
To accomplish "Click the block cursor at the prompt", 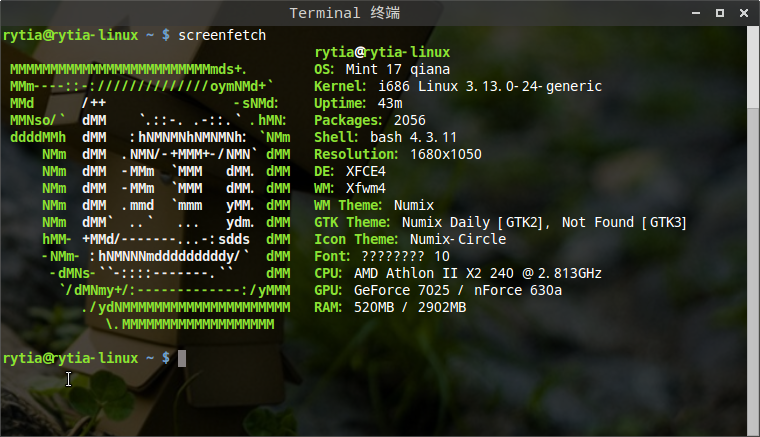I will coord(182,359).
